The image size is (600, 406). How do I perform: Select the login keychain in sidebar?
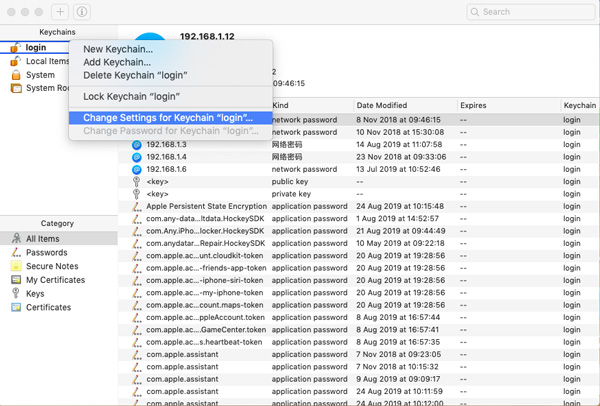click(x=36, y=47)
